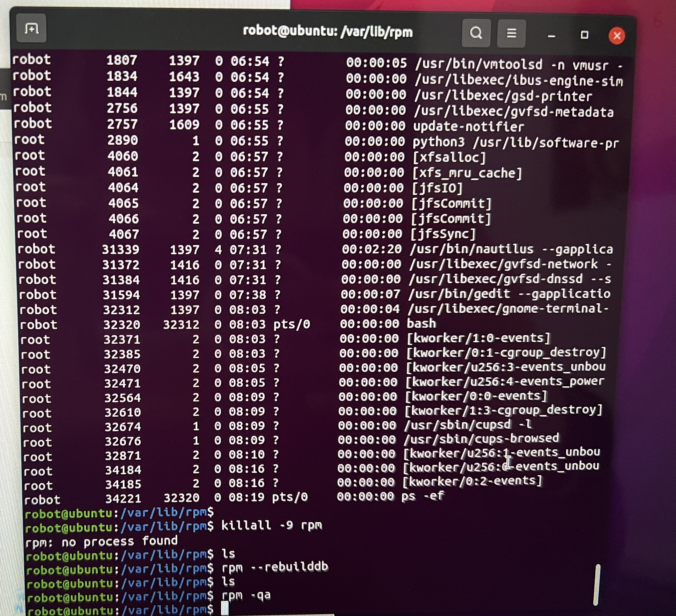Close the terminal with the red button
This screenshot has width=676, height=616.
[x=617, y=35]
